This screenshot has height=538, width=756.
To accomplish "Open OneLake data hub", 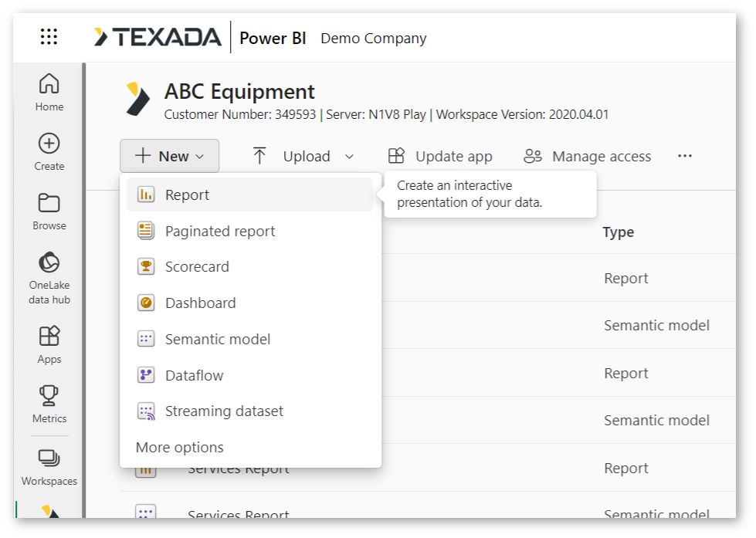I will click(x=49, y=278).
